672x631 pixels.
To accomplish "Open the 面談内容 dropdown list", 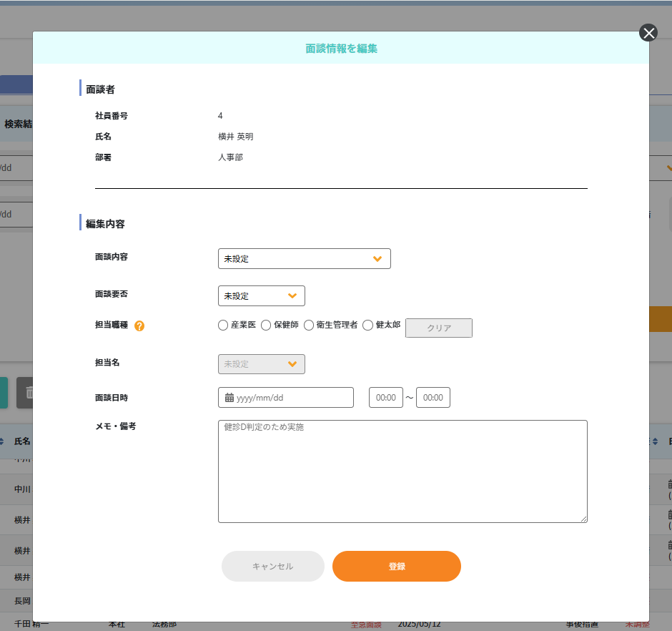I will click(304, 259).
